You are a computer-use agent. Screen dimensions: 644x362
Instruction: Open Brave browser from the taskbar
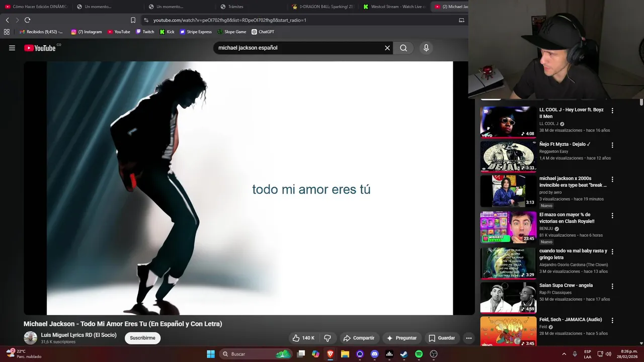tap(330, 354)
